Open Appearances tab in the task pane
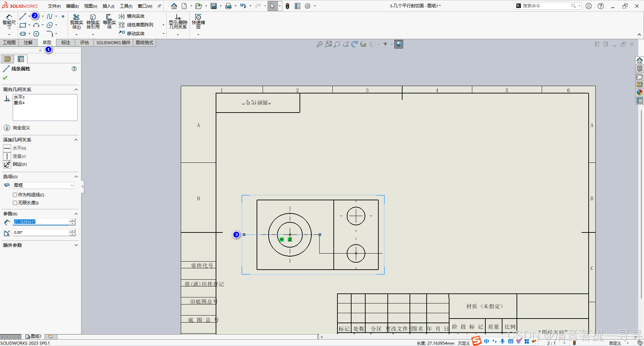This screenshot has width=644, height=346. pyautogui.click(x=640, y=92)
